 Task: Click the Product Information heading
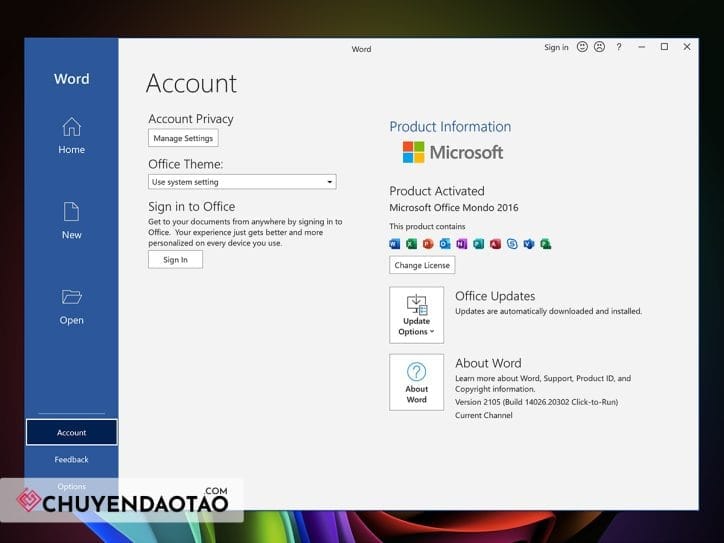tap(450, 127)
